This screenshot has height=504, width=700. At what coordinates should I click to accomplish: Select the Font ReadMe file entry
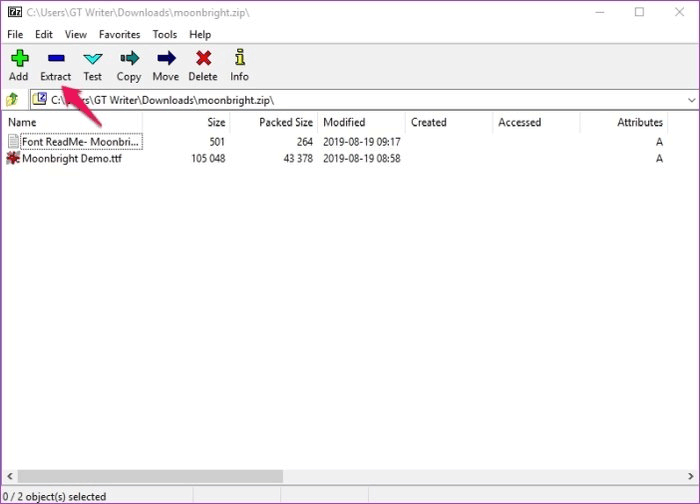(x=81, y=142)
